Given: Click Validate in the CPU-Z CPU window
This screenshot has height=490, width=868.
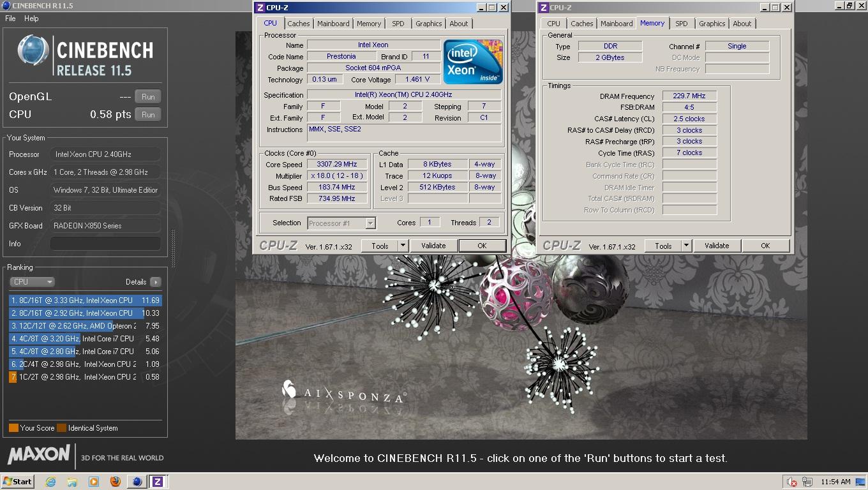Looking at the screenshot, I should (433, 246).
